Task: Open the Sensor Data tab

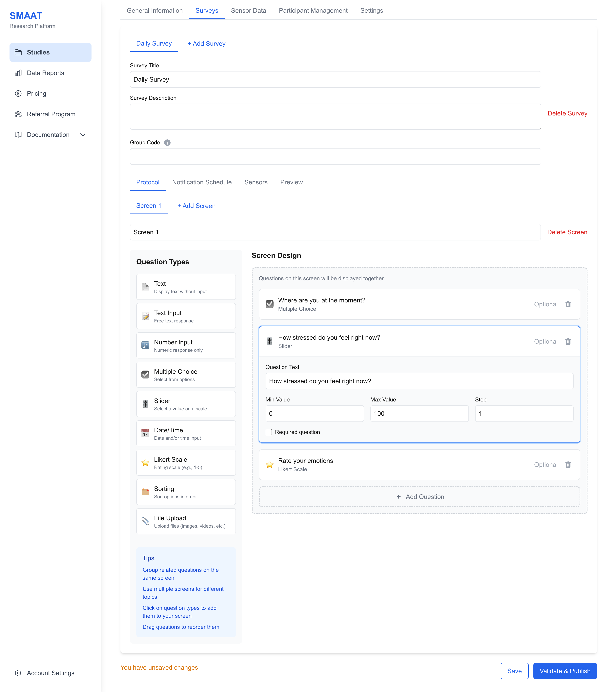Action: coord(248,10)
